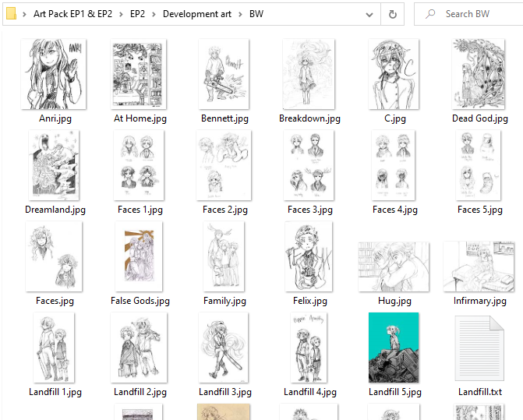Select the Faces 2.jpg thumbnail
523x420 pixels.
pos(224,165)
